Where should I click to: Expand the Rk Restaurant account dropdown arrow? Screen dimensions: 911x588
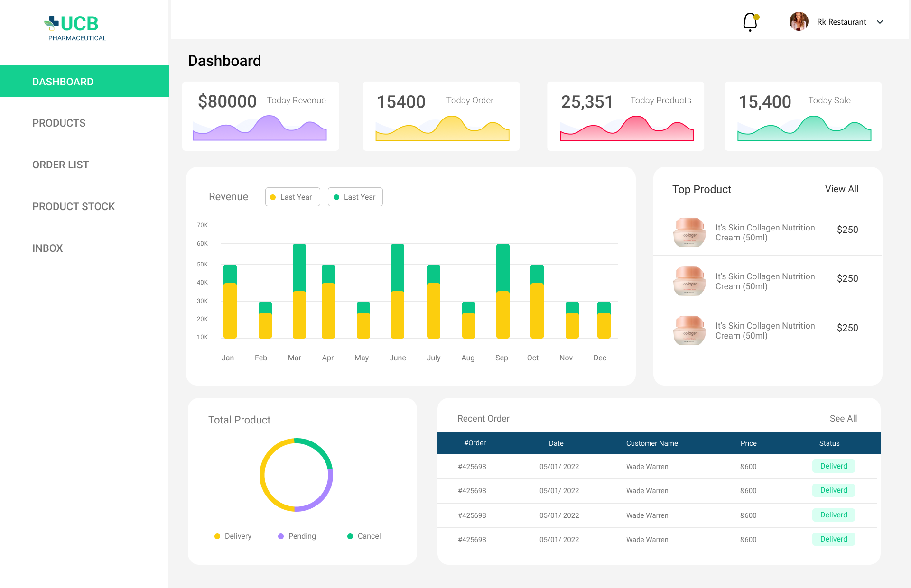pos(880,22)
